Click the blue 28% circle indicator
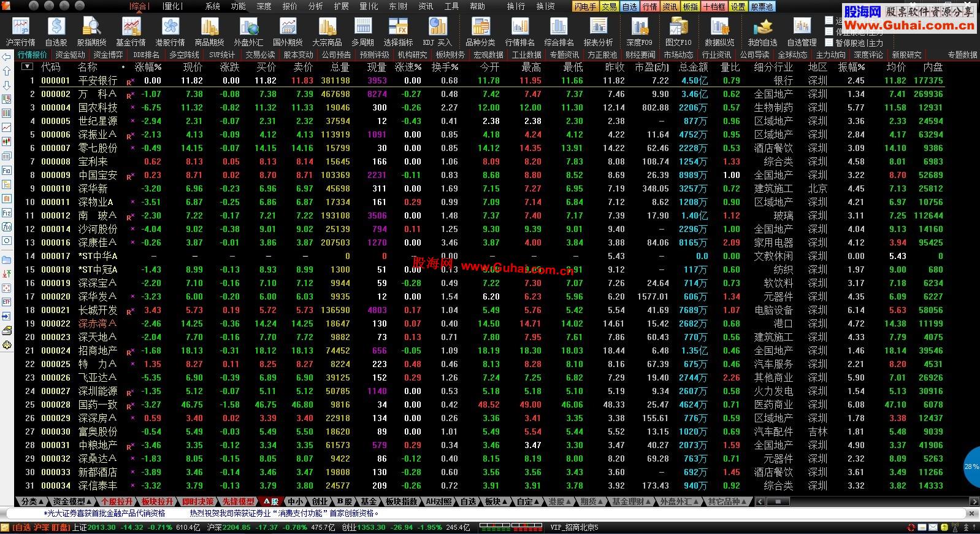980x534 pixels. 972,466
